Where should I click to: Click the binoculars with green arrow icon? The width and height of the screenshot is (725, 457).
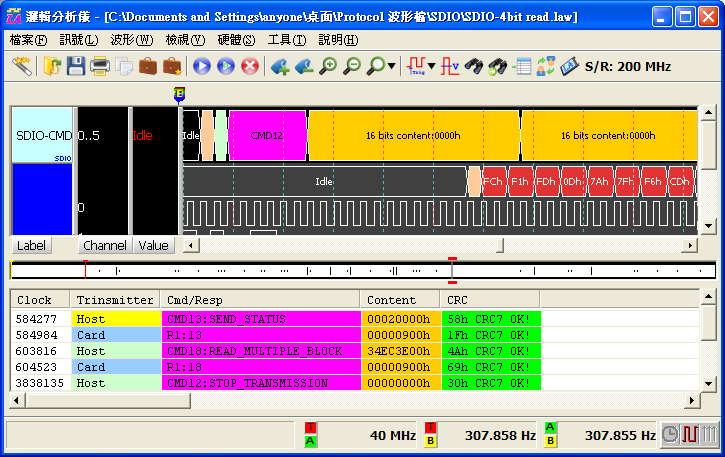[498, 66]
